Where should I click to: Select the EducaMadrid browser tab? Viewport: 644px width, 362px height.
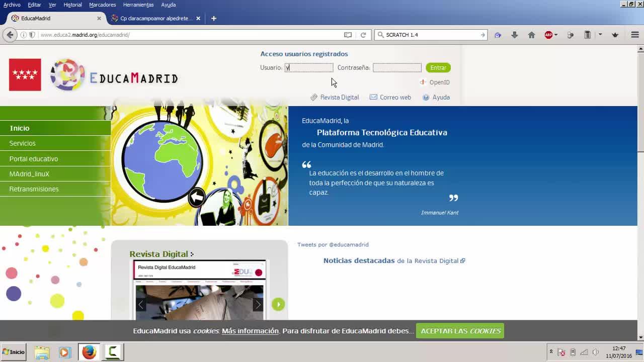54,18
